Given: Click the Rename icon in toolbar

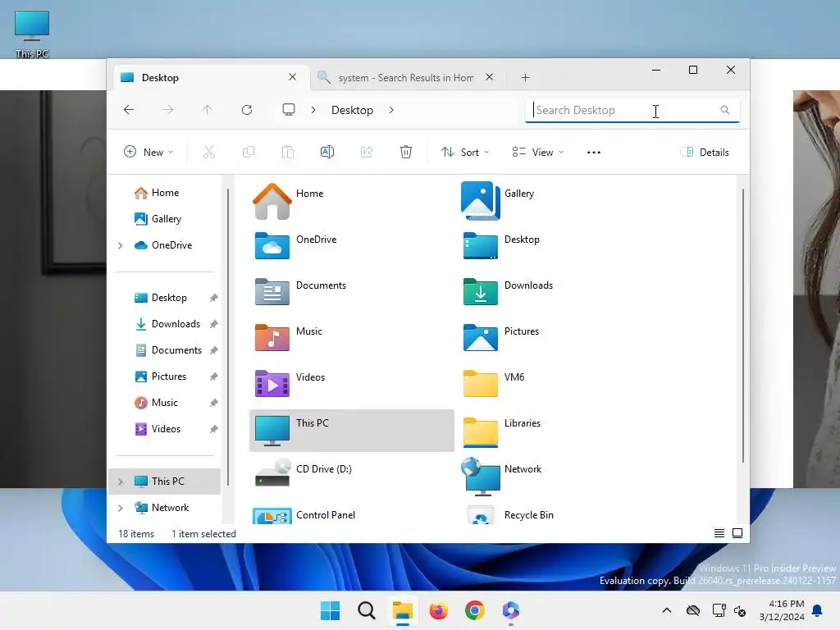Looking at the screenshot, I should point(327,152).
